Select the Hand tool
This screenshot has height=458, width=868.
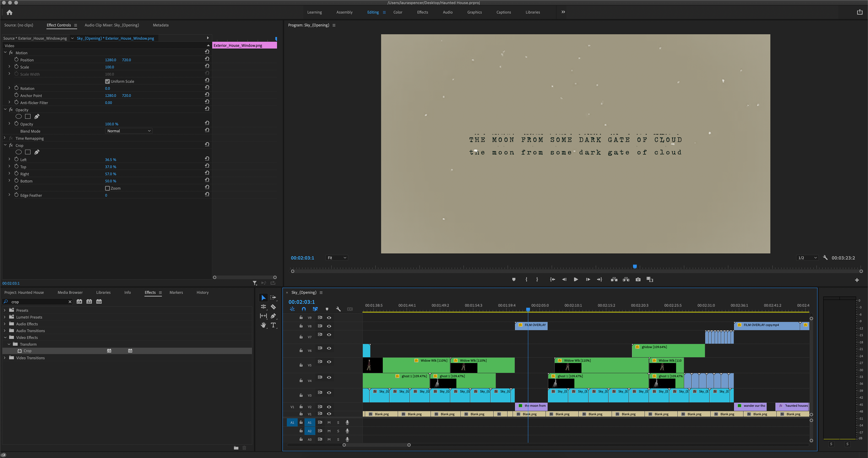point(263,325)
